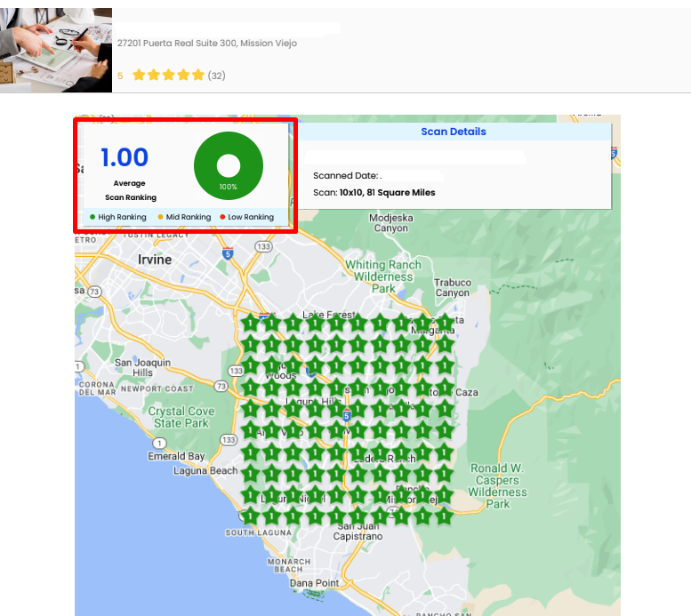Open the business photo thumbnail
691x616 pixels.
click(x=56, y=51)
